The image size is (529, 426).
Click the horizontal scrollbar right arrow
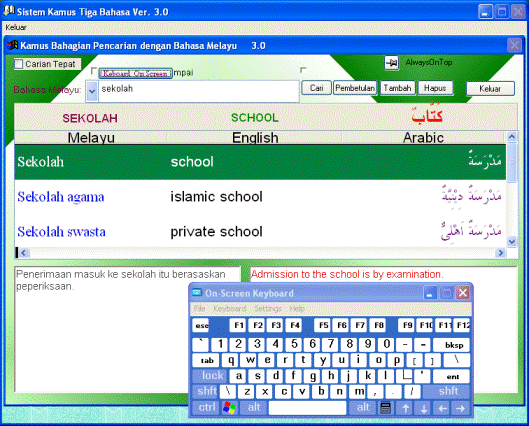click(501, 253)
